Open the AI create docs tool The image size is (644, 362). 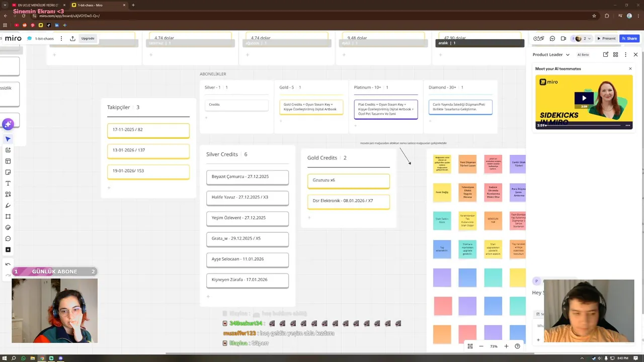pyautogui.click(x=8, y=150)
